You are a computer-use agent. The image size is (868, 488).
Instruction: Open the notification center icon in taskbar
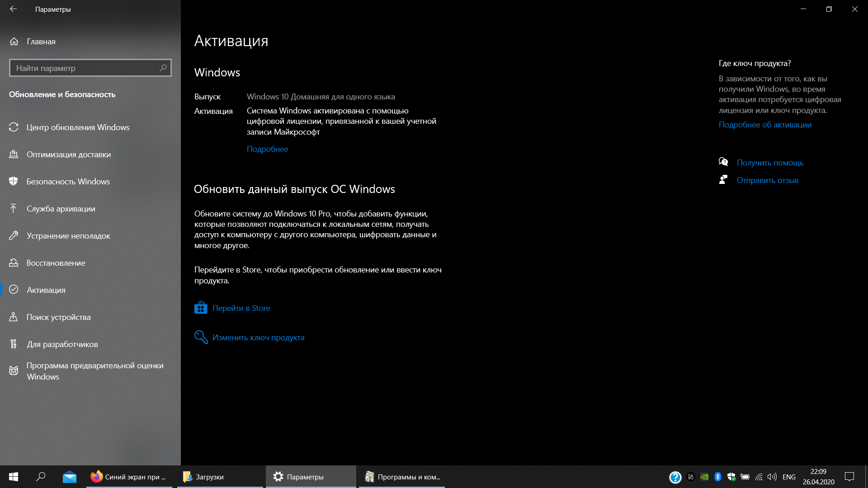(849, 477)
